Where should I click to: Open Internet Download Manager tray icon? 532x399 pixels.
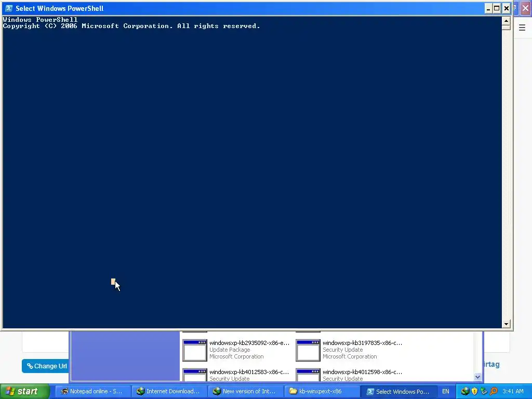(x=465, y=392)
